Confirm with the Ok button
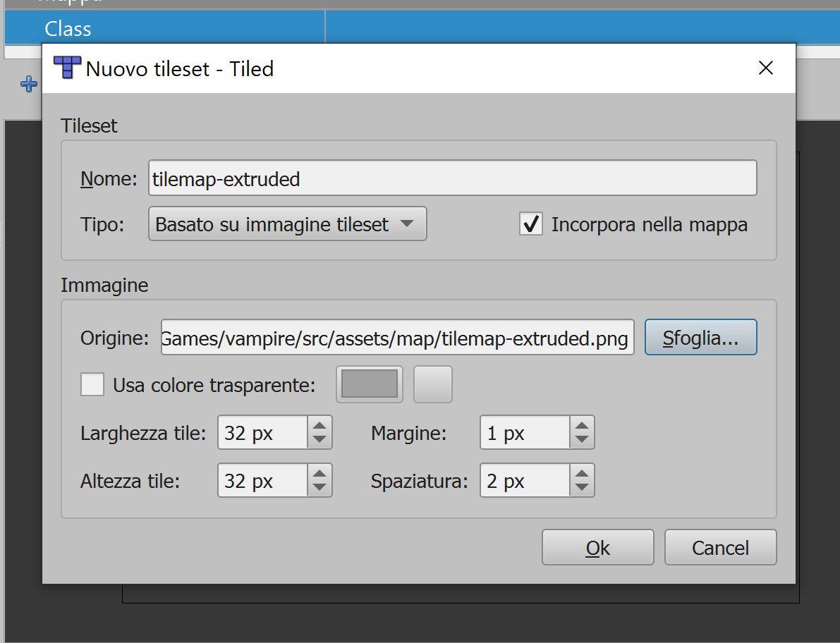Viewport: 840px width, 643px height. 598,547
